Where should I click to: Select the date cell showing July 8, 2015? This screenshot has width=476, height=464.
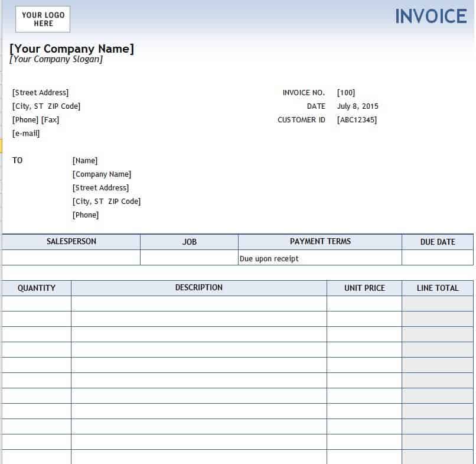(357, 106)
